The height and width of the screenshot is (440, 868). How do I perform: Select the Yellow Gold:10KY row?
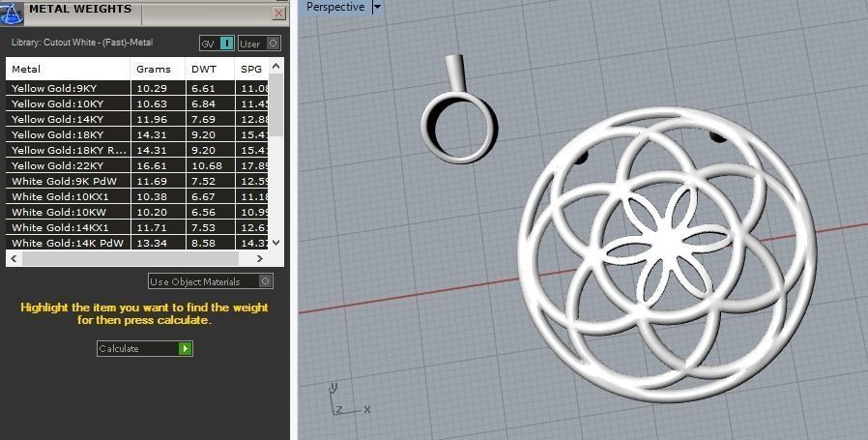[137, 103]
